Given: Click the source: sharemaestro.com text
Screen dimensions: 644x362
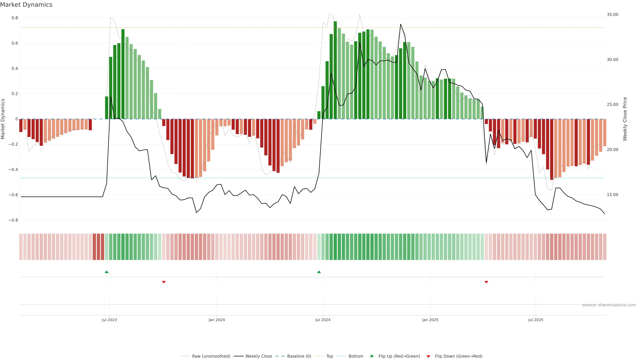Looking at the screenshot, I should (x=609, y=305).
